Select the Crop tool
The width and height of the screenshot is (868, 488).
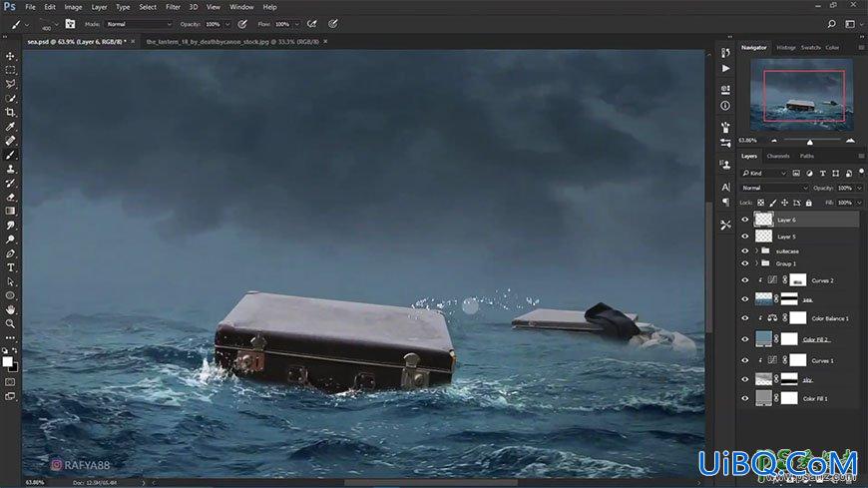[x=11, y=113]
